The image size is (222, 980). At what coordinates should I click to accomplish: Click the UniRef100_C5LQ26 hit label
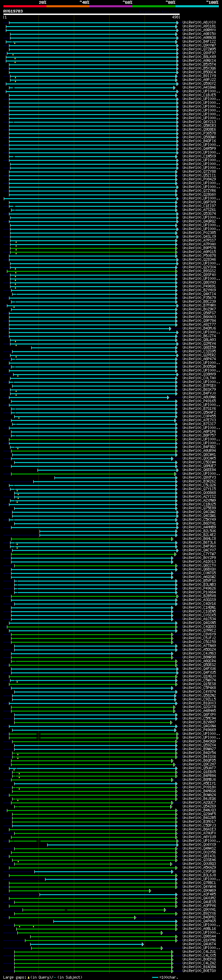[199, 485]
